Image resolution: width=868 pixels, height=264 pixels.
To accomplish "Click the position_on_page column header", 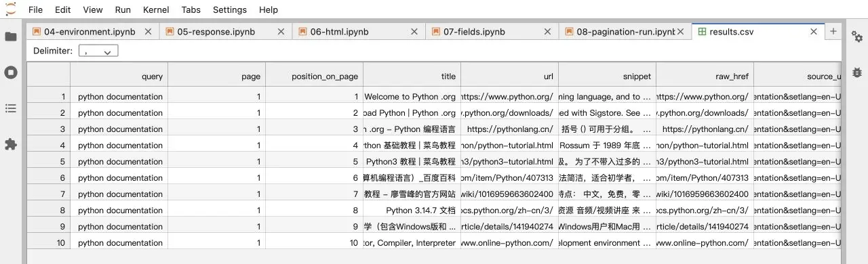I will pyautogui.click(x=315, y=76).
